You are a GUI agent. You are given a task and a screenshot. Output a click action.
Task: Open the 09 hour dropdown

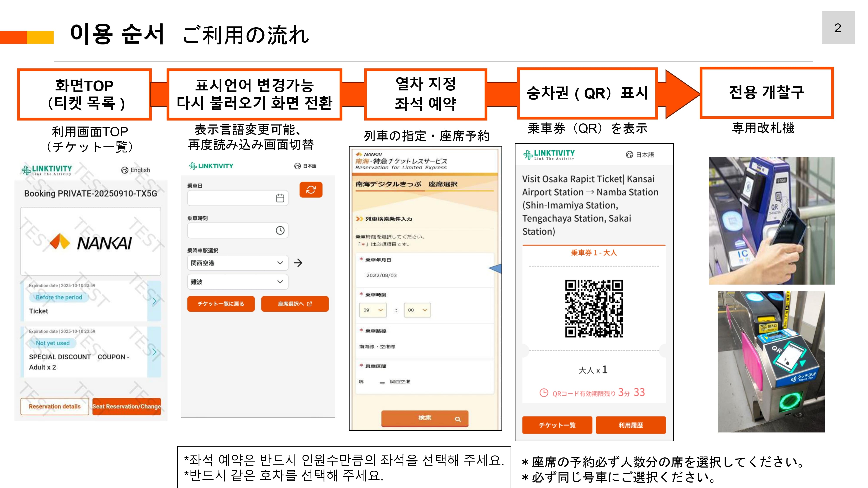click(x=373, y=310)
